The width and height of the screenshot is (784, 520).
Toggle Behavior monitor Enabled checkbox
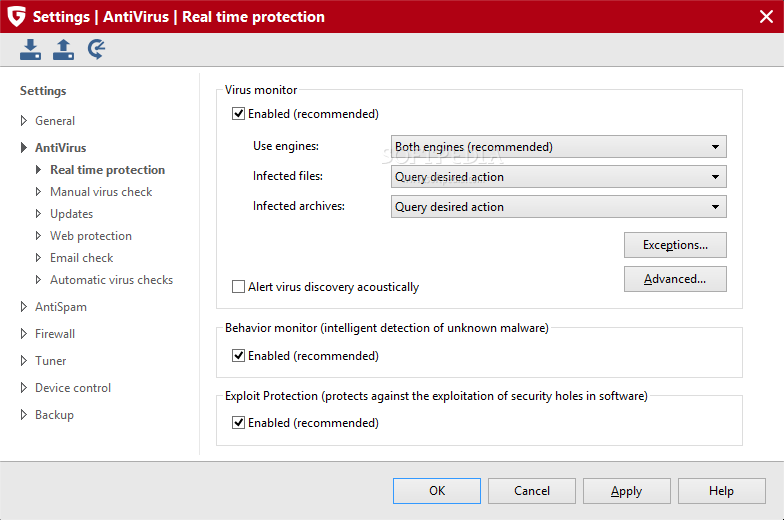pyautogui.click(x=238, y=356)
